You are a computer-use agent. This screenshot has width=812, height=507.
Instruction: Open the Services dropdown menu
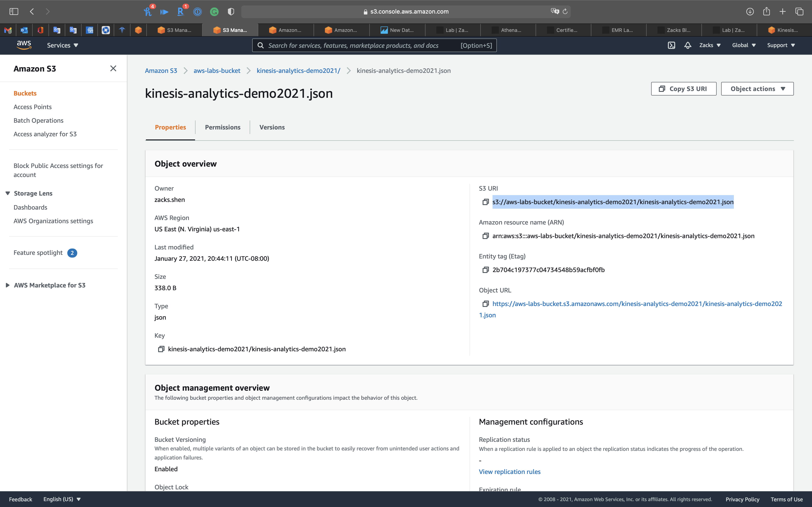pos(62,45)
